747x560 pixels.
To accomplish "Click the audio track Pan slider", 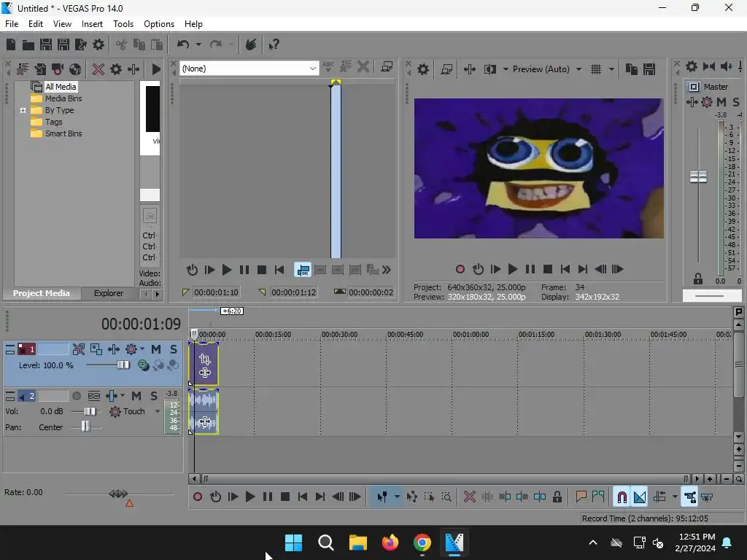I will tap(85, 427).
